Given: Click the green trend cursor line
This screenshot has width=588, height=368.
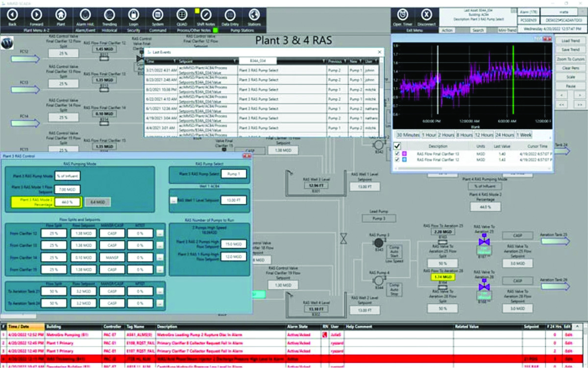Looking at the screenshot, I should point(513,80).
